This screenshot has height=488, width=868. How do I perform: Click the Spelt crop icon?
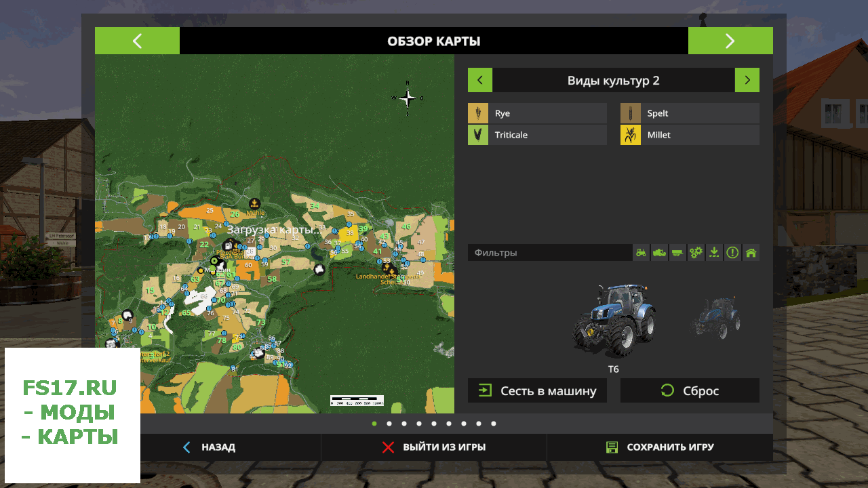coord(631,113)
